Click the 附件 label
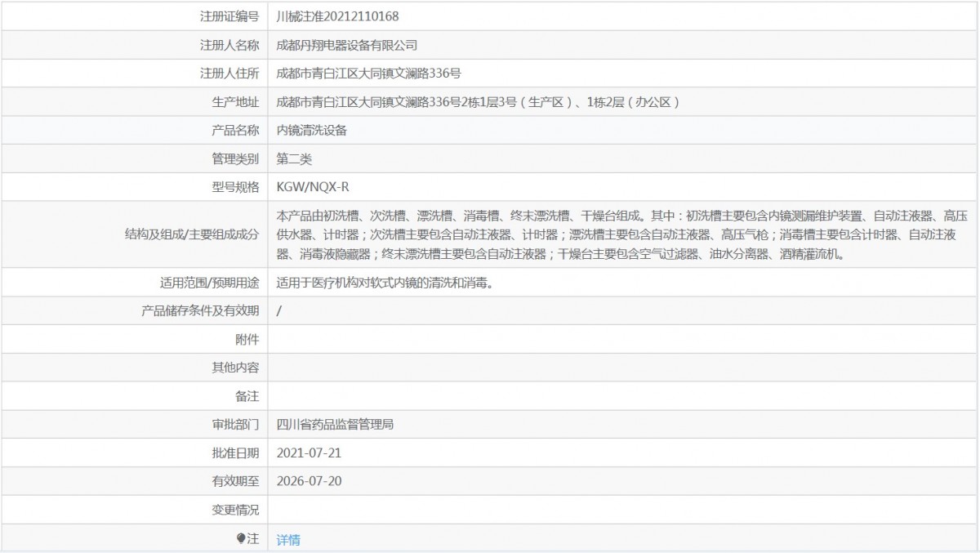980x553 pixels. click(247, 339)
